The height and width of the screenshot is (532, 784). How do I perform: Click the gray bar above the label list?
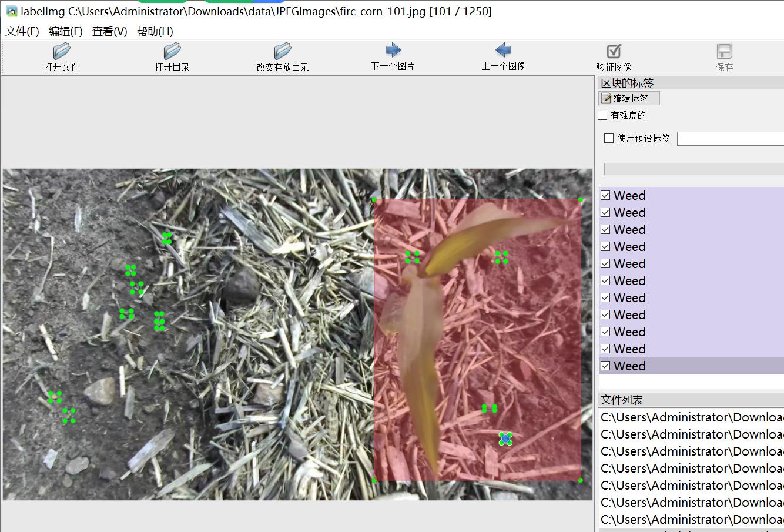pyautogui.click(x=694, y=169)
